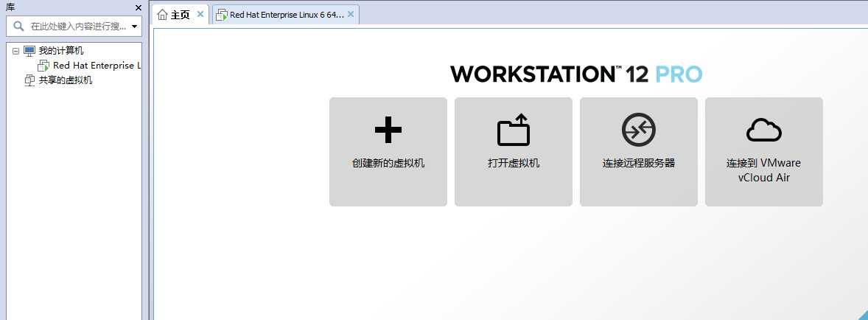Click 创建新的虚拟机 tile
The image size is (868, 320).
pyautogui.click(x=388, y=152)
